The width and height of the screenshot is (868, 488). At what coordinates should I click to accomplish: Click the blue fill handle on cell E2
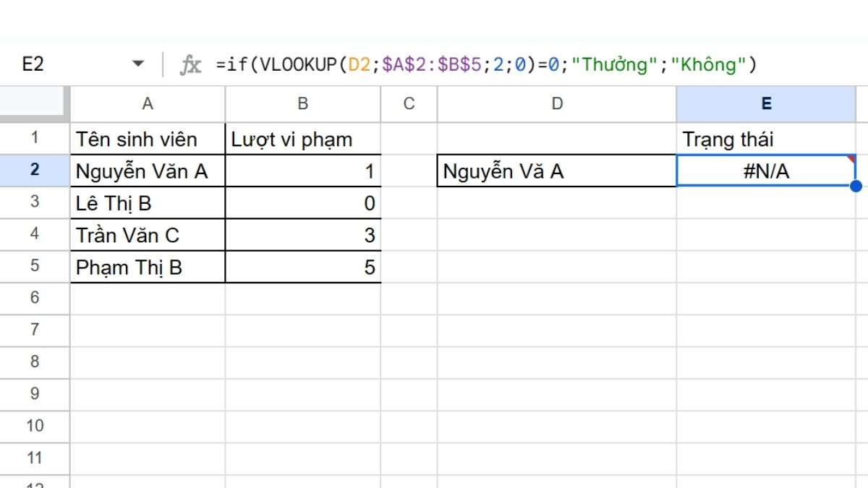click(856, 186)
